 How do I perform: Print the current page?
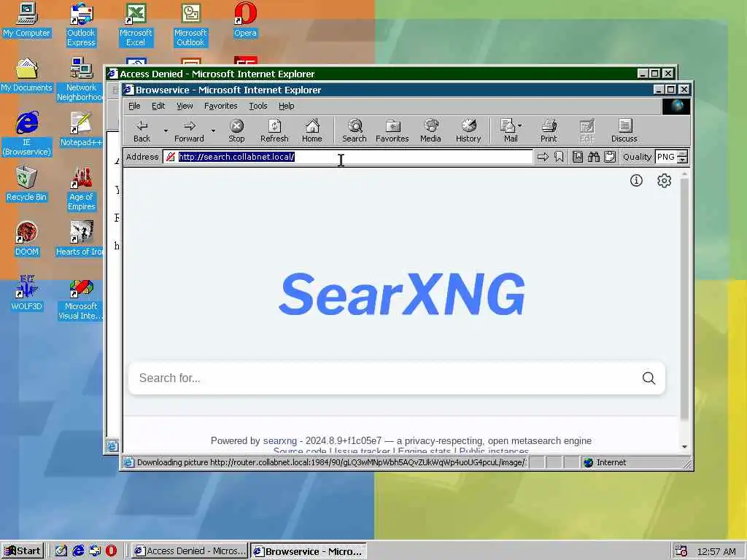click(549, 131)
